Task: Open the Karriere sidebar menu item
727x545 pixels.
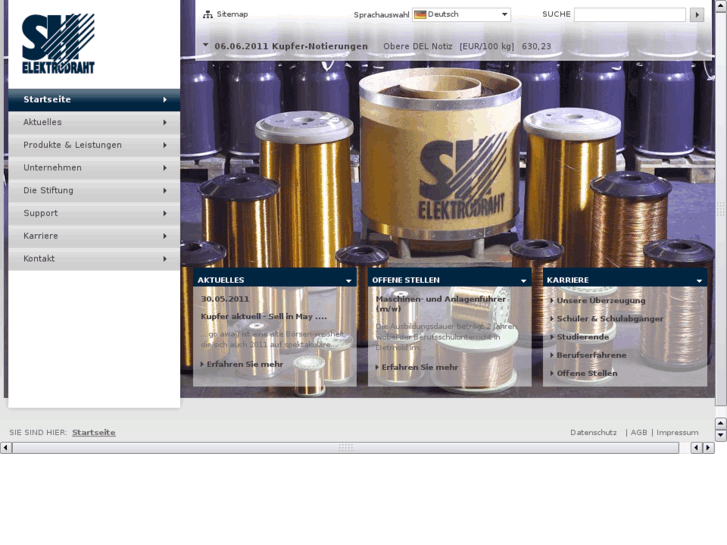Action: [x=94, y=236]
